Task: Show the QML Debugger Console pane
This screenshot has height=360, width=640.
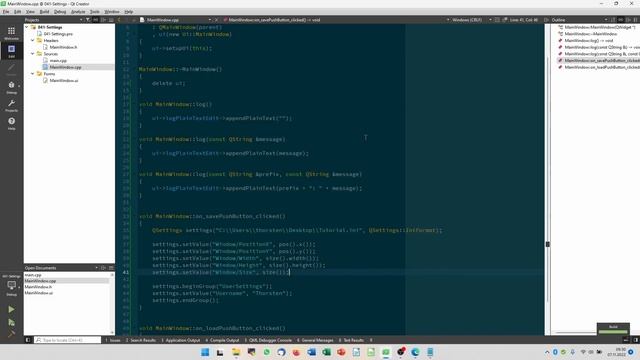Action: [x=268, y=340]
